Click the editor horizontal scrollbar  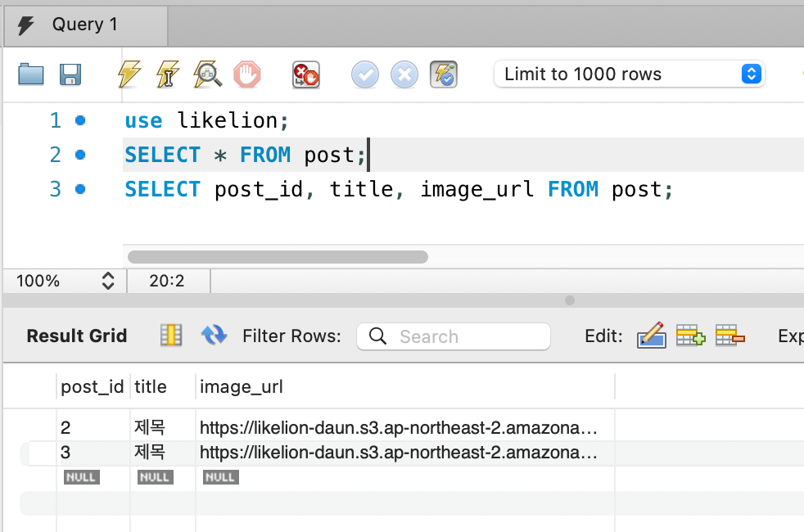pyautogui.click(x=278, y=257)
